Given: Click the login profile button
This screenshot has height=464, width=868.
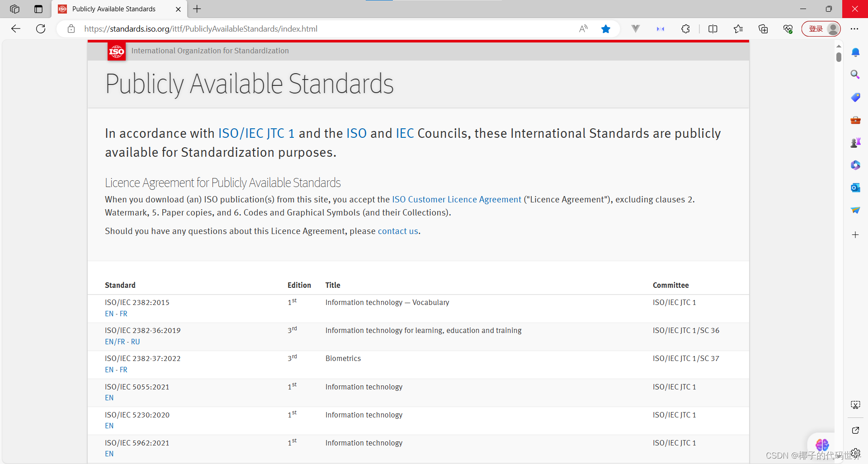Looking at the screenshot, I should 821,29.
